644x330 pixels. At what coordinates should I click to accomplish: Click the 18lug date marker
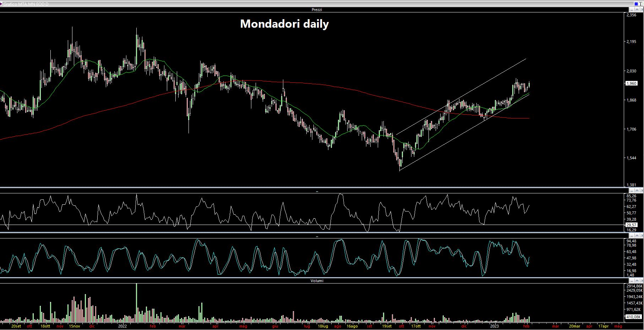pyautogui.click(x=323, y=326)
